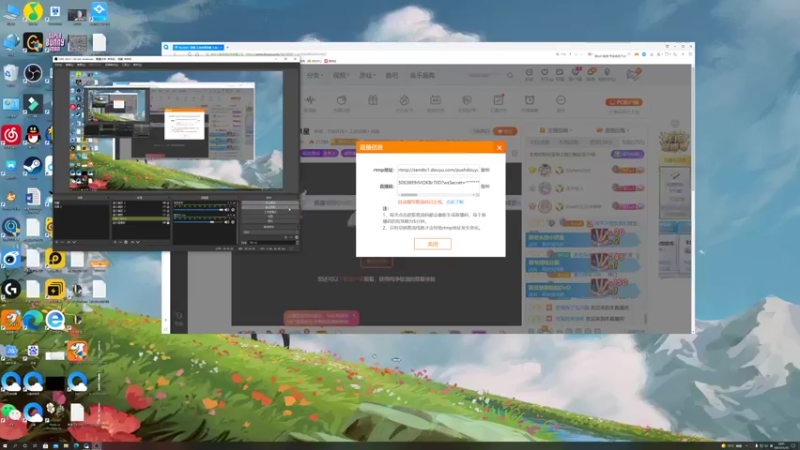
Task: Close the orange stream info dialog with X
Action: [499, 147]
